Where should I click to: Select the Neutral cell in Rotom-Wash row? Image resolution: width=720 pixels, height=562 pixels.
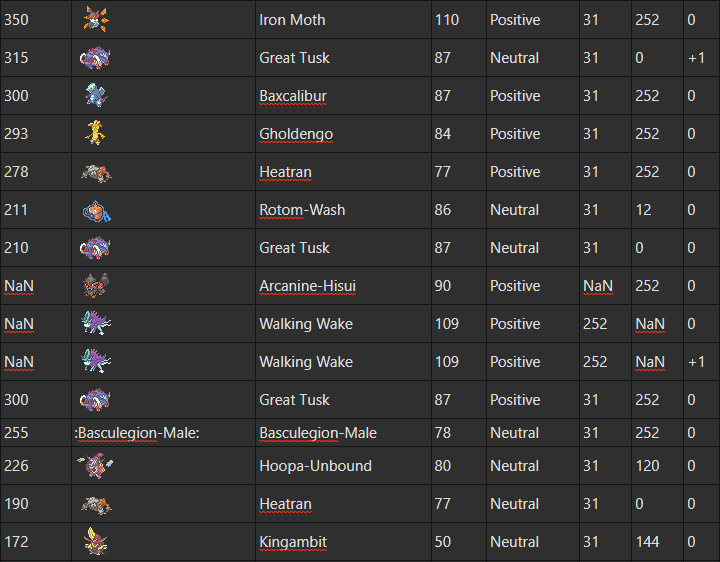coord(515,210)
